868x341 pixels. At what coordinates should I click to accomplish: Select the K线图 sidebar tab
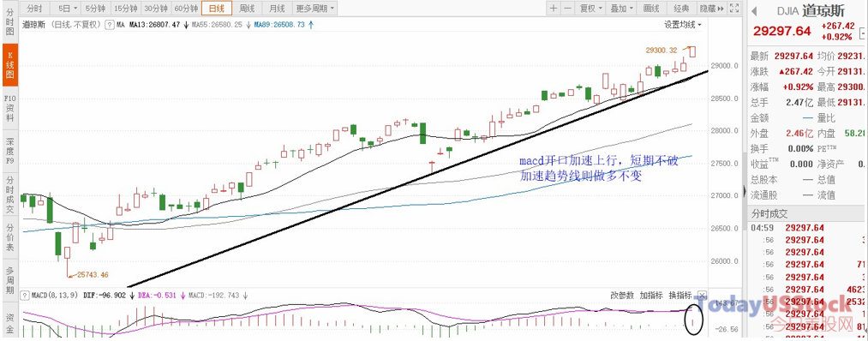tap(9, 64)
